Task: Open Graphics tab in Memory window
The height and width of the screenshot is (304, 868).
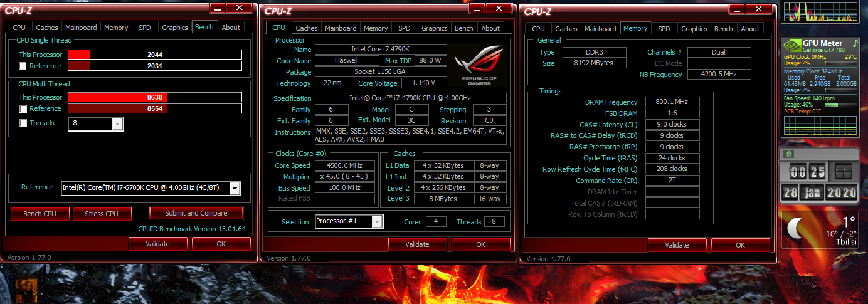Action: 694,29
